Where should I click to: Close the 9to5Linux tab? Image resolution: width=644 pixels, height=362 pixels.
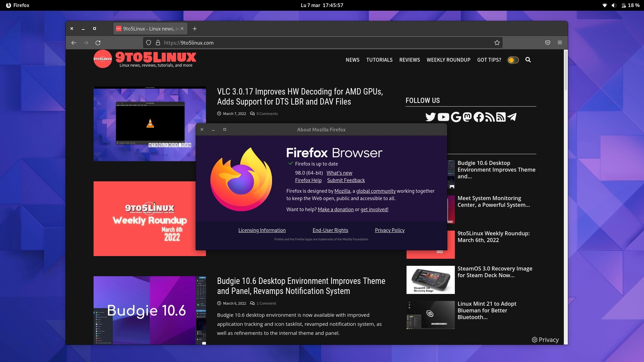click(182, 28)
